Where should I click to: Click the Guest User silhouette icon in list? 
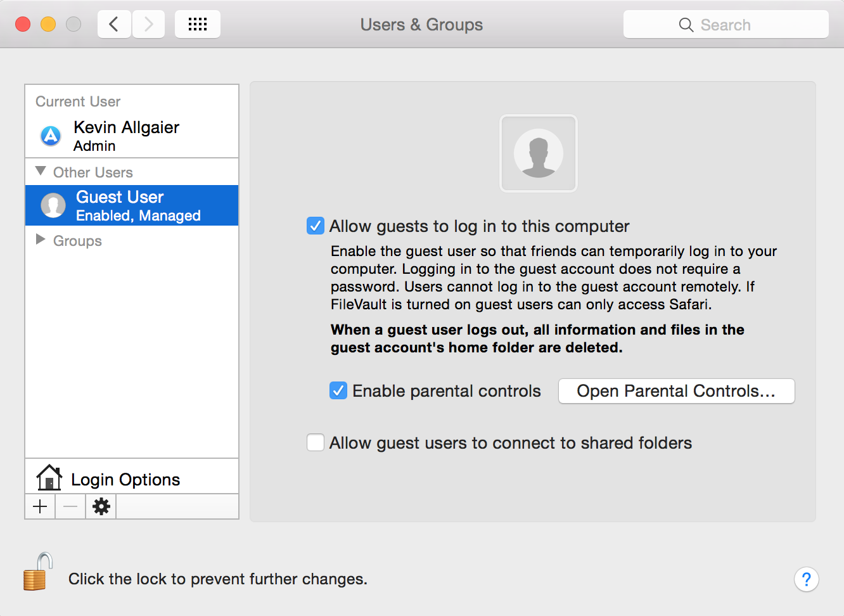click(x=53, y=205)
